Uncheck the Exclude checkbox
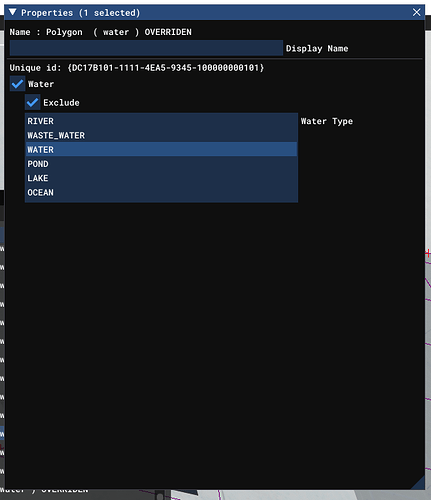431x500 pixels. [x=33, y=102]
